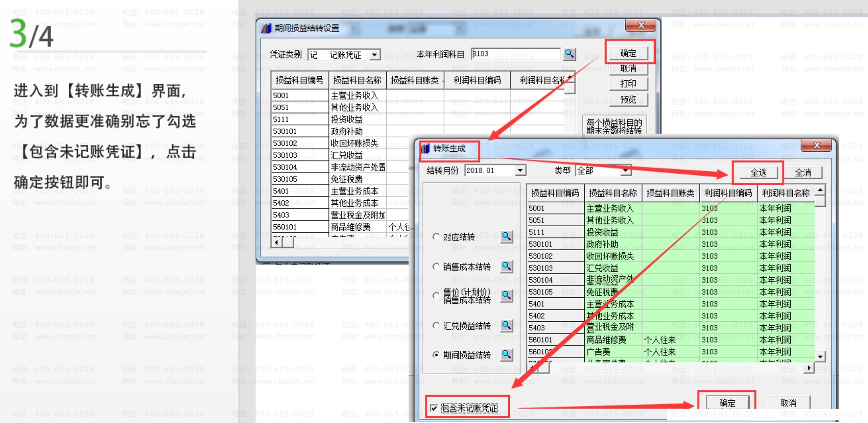Image resolution: width=868 pixels, height=423 pixels.
Task: Open the 类型 dropdown showing 全部
Action: coord(626,170)
